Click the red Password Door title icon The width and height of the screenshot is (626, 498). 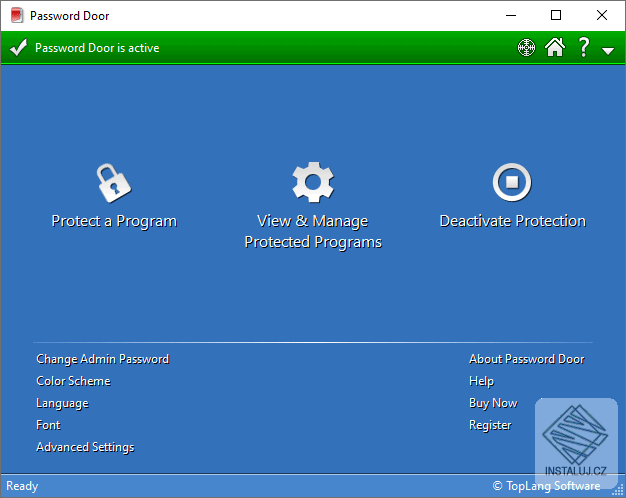click(x=17, y=16)
